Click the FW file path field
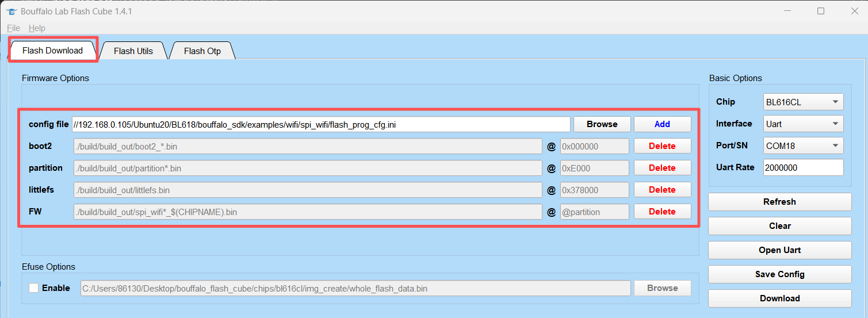Viewport: 868px width, 318px height. (x=308, y=212)
